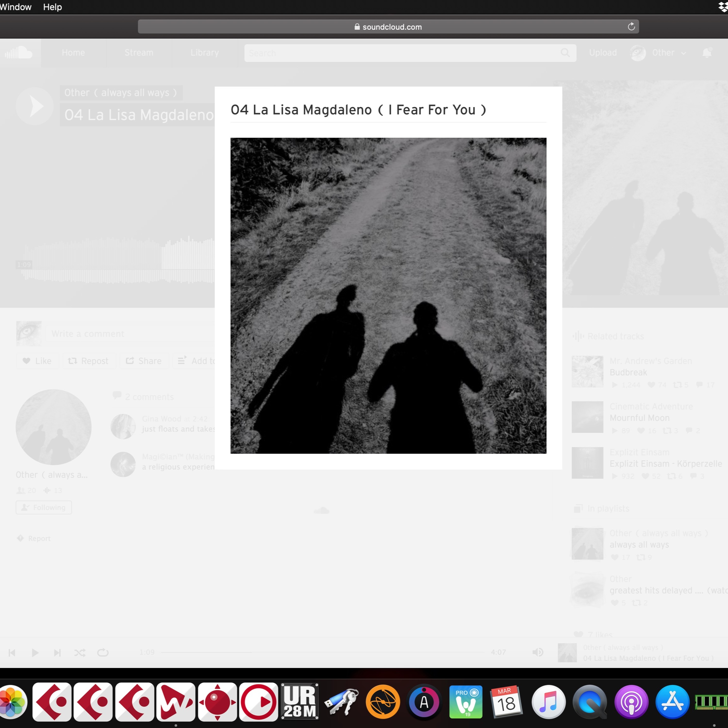Click now-playing track title in player bar
728x728 pixels.
pos(648,658)
